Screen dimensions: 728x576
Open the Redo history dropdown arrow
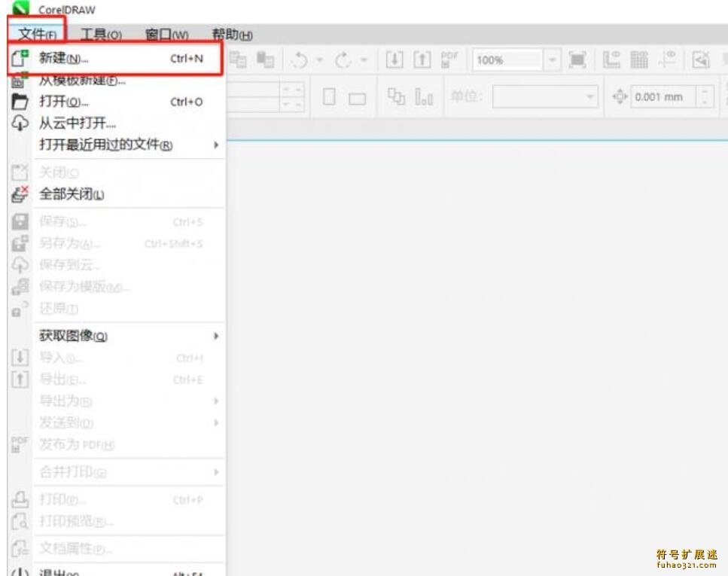[364, 60]
